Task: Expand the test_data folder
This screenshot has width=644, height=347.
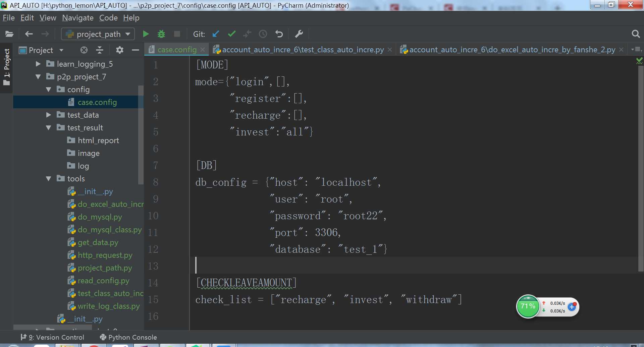Action: coord(49,115)
